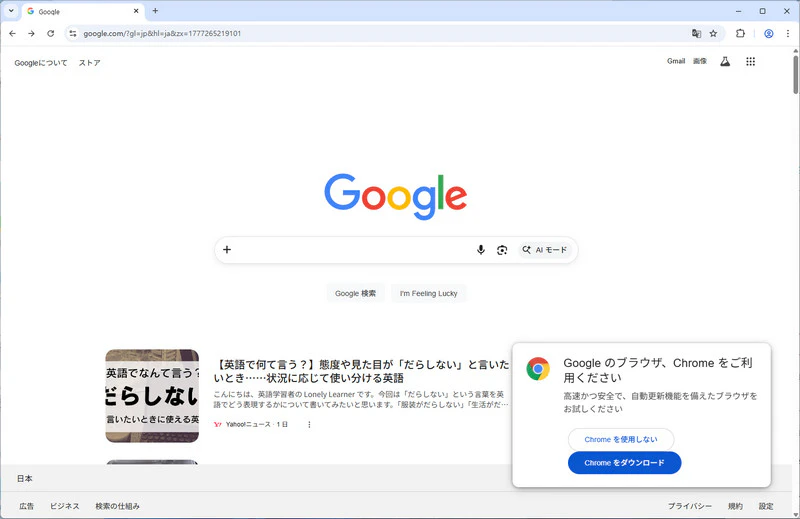Click I'm Feeling Lucky button
The image size is (800, 519).
pos(429,293)
